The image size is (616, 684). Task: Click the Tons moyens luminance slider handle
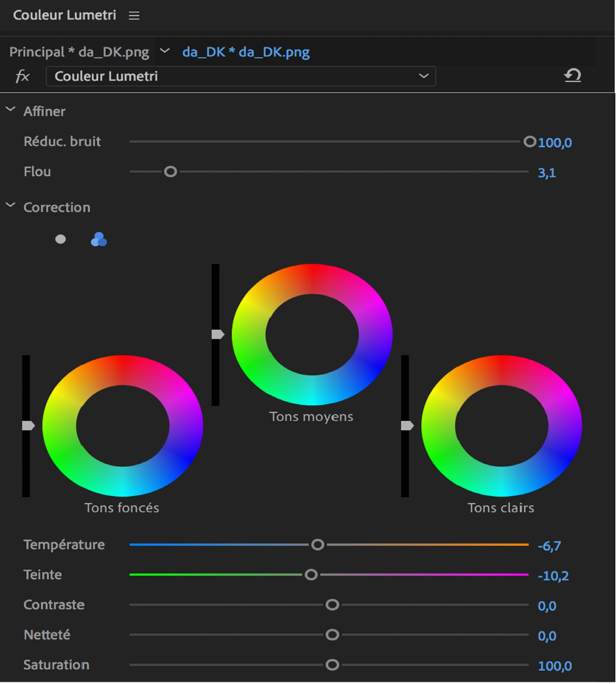[218, 334]
